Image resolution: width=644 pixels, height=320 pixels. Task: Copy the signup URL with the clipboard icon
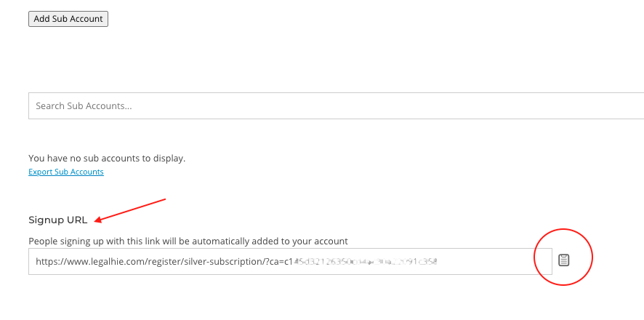[x=563, y=260]
